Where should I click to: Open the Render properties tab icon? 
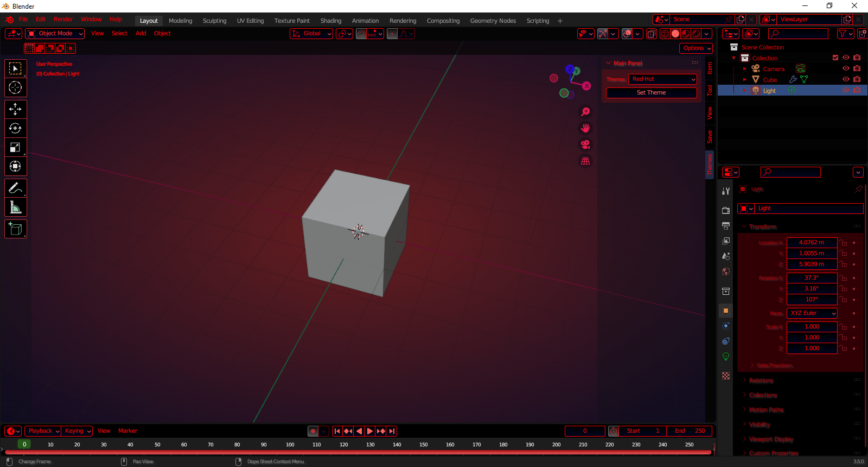coord(726,210)
